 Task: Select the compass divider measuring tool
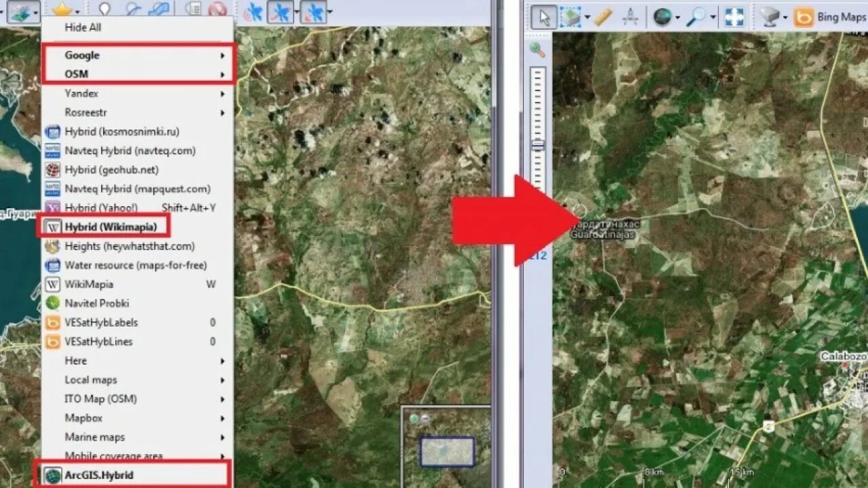pyautogui.click(x=631, y=17)
